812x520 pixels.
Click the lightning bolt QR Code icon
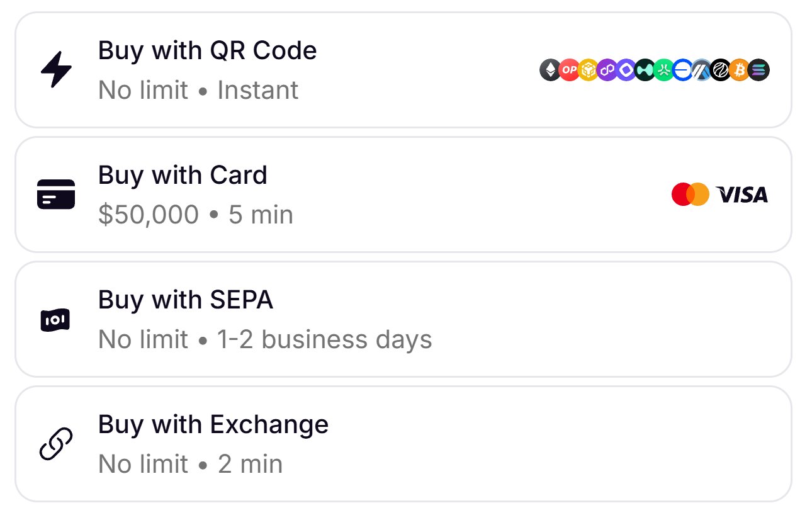pyautogui.click(x=56, y=71)
